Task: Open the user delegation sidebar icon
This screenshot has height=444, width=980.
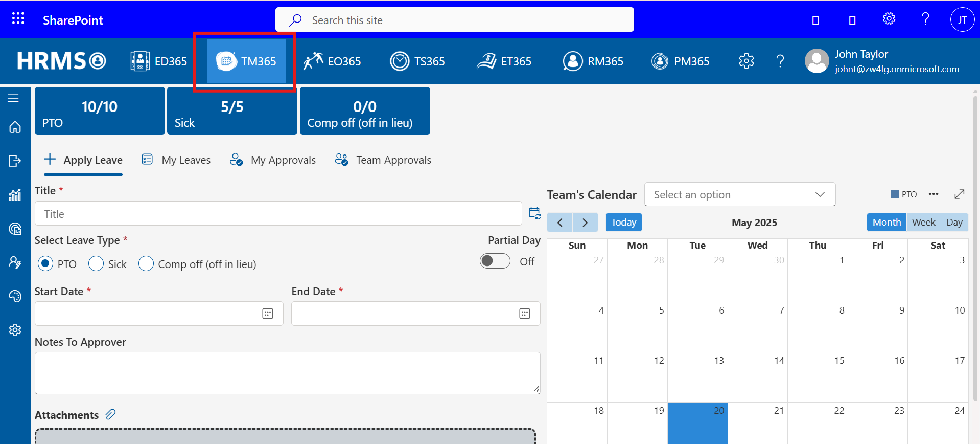Action: coord(15,262)
